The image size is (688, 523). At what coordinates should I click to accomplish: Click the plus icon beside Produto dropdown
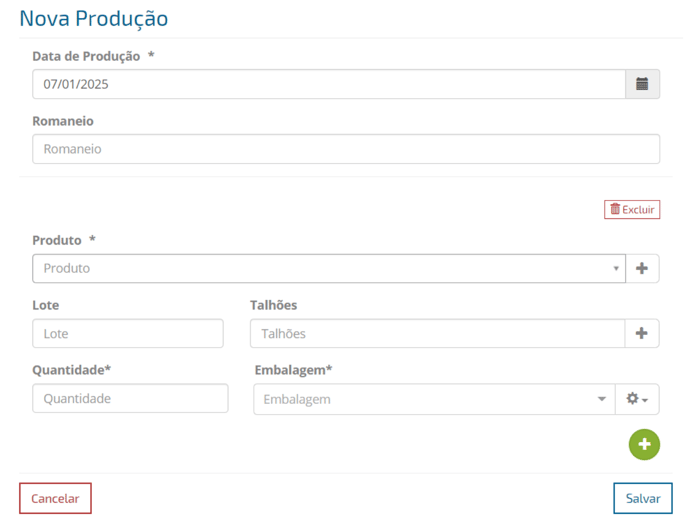coord(642,268)
